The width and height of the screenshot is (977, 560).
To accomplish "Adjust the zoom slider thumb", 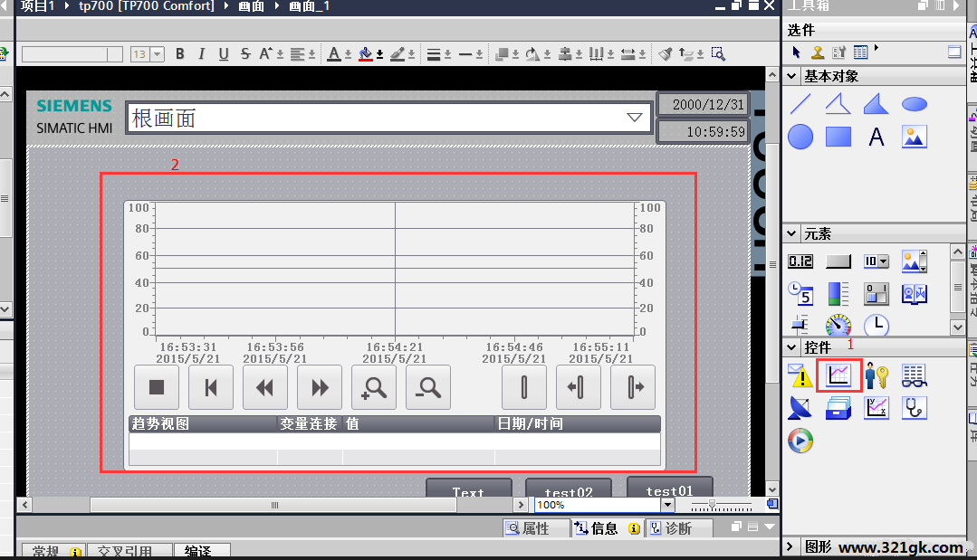I will click(x=712, y=505).
